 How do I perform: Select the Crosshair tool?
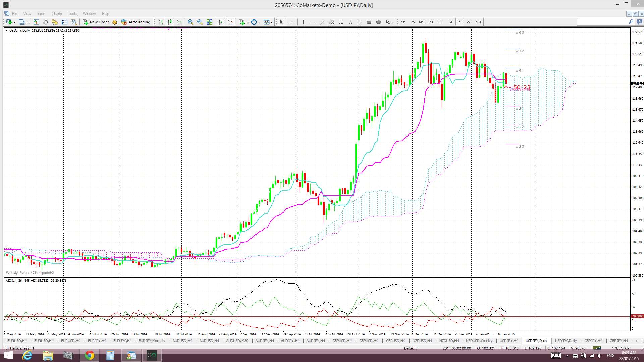click(291, 22)
